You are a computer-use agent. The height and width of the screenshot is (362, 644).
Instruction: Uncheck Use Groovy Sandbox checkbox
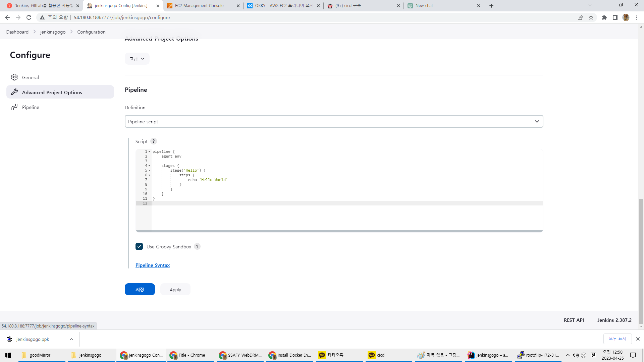[139, 246]
